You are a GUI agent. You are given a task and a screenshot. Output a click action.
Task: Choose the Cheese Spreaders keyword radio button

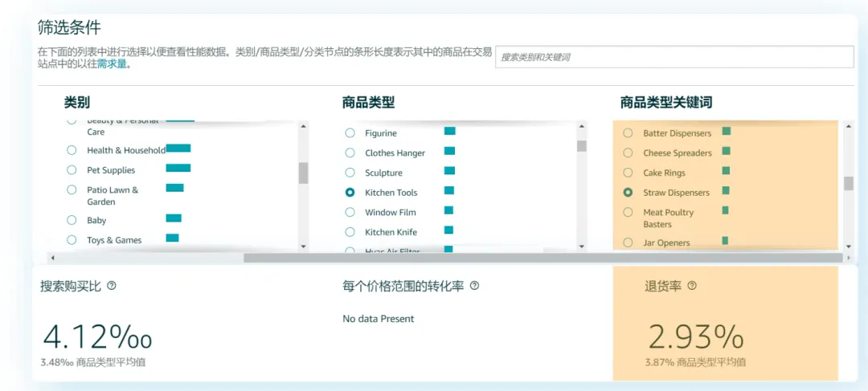(x=628, y=153)
